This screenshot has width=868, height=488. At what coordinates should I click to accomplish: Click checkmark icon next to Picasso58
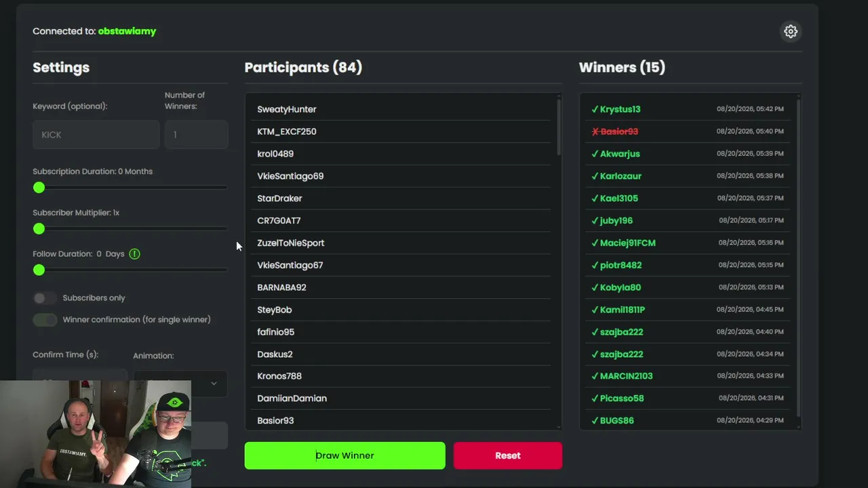click(595, 399)
